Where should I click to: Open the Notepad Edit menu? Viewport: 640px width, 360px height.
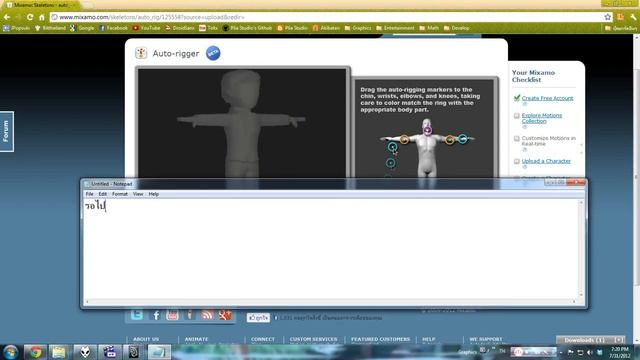click(x=102, y=194)
